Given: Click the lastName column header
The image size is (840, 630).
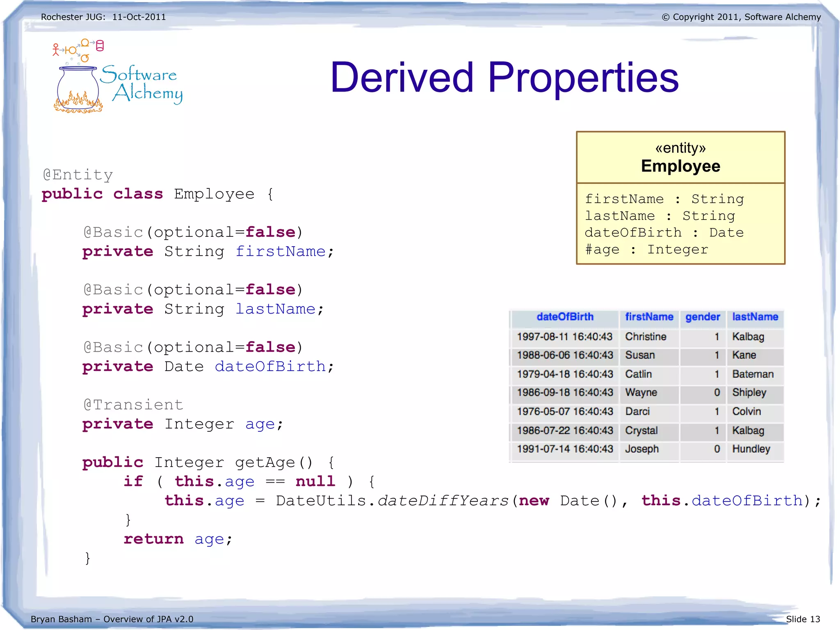Looking at the screenshot, I should (755, 317).
